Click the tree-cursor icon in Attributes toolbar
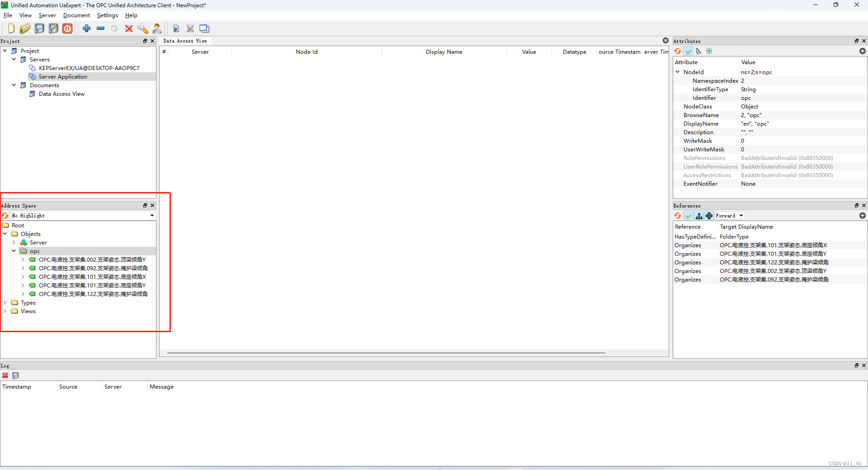Screen dimensions: 868x470 click(x=698, y=51)
